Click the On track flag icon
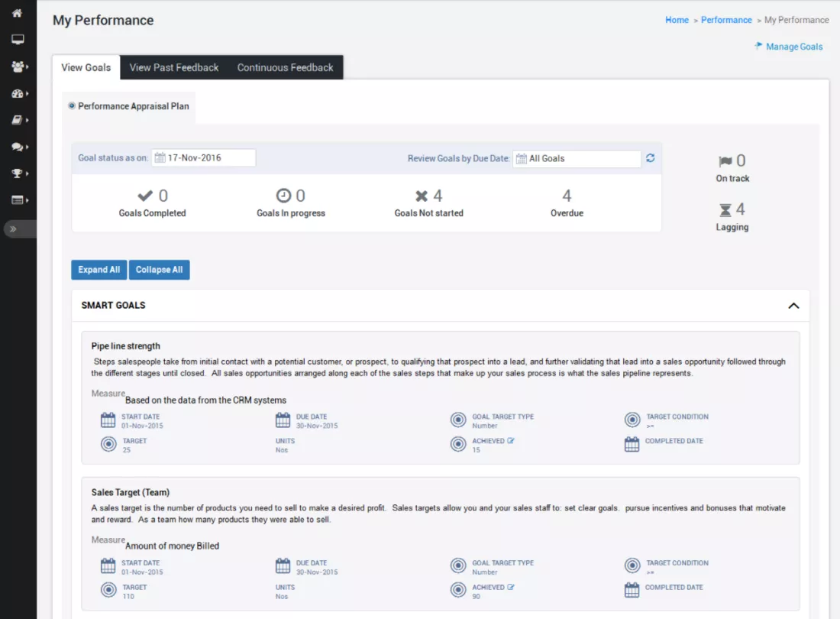840x619 pixels. pos(725,160)
